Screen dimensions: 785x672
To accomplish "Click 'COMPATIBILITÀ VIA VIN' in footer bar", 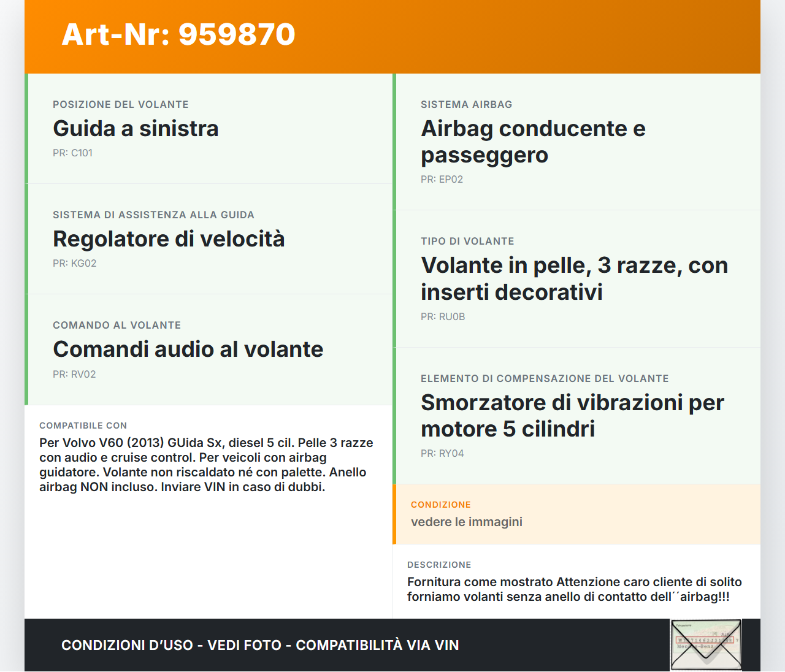I will [378, 645].
